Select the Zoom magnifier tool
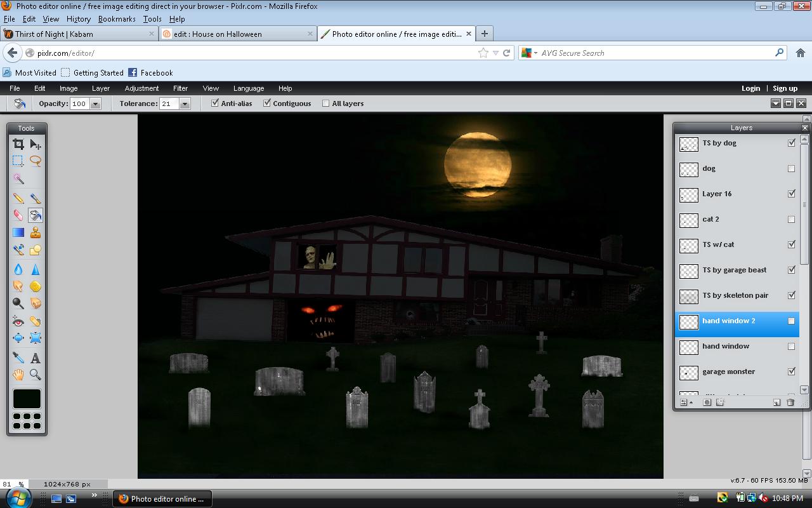This screenshot has height=508, width=812. pos(36,375)
